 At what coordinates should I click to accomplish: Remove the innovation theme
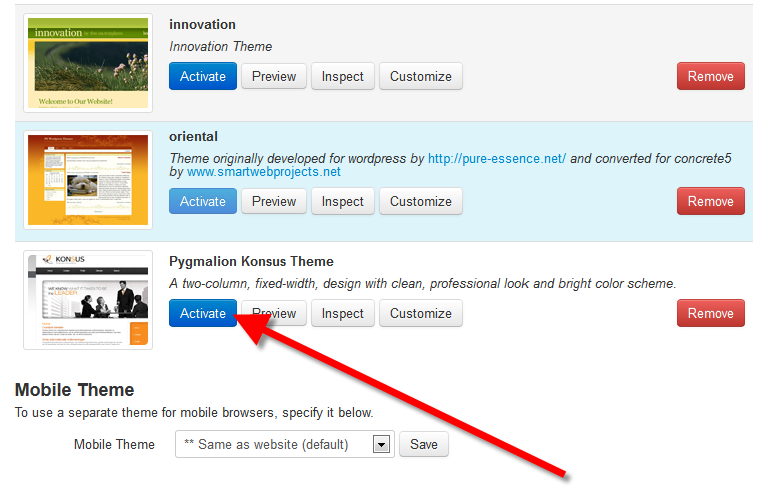pyautogui.click(x=711, y=76)
